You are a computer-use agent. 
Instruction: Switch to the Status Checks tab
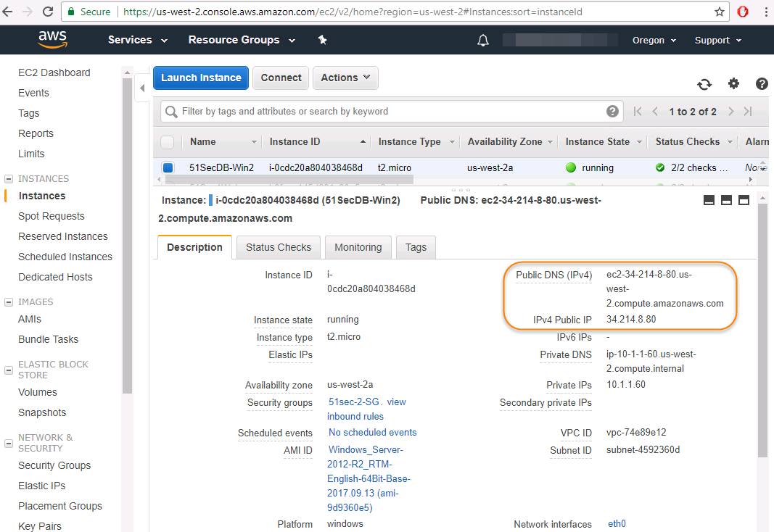click(x=279, y=247)
